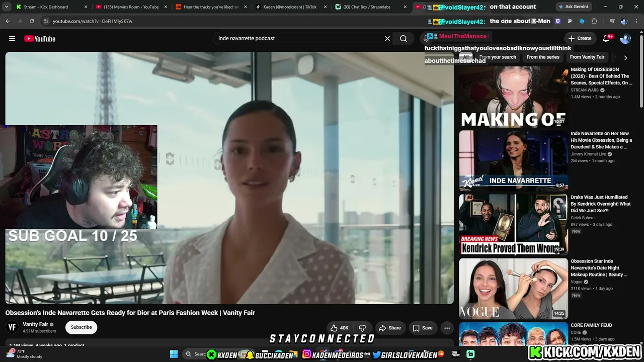The image size is (644, 362).
Task: Switch to the Marvins Room YouTube tab
Action: pyautogui.click(x=131, y=7)
